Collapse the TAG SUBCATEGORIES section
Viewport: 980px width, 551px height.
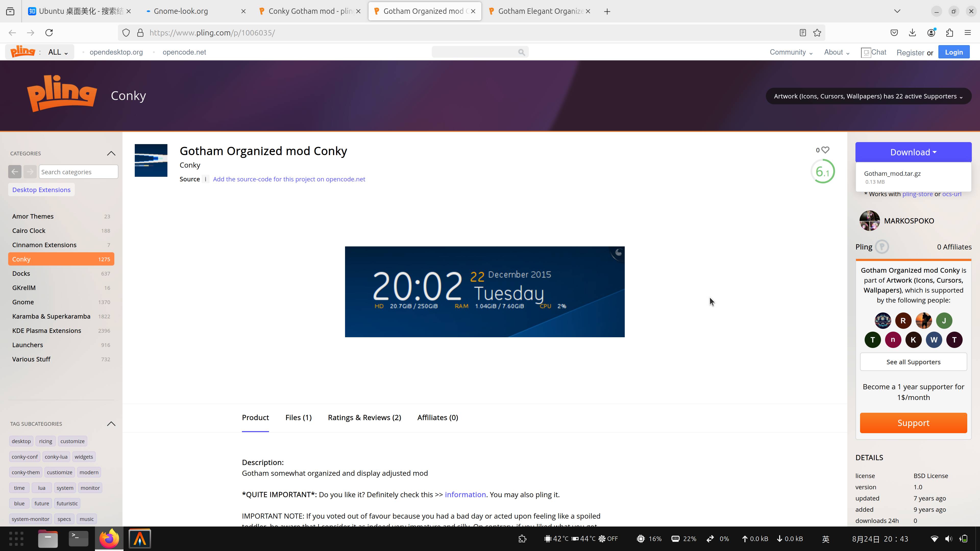click(x=111, y=424)
